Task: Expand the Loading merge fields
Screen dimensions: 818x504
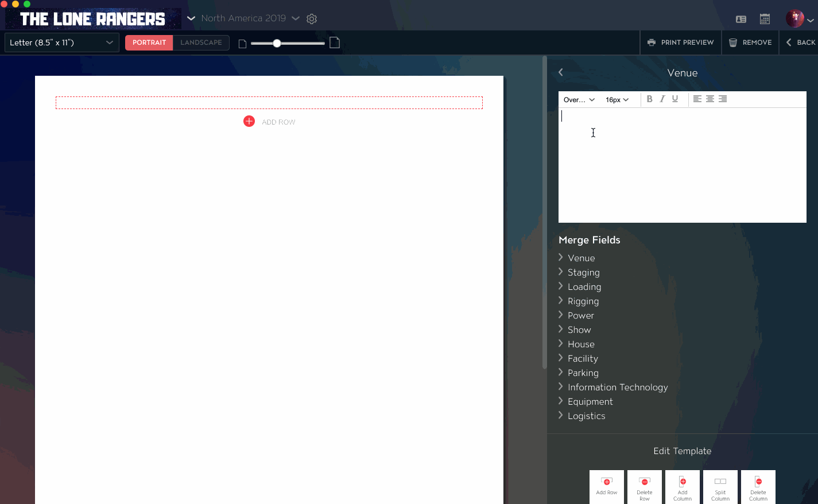Action: pos(580,286)
